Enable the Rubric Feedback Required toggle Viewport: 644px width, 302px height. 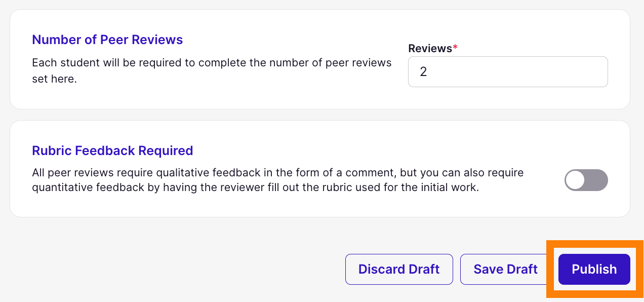click(586, 180)
